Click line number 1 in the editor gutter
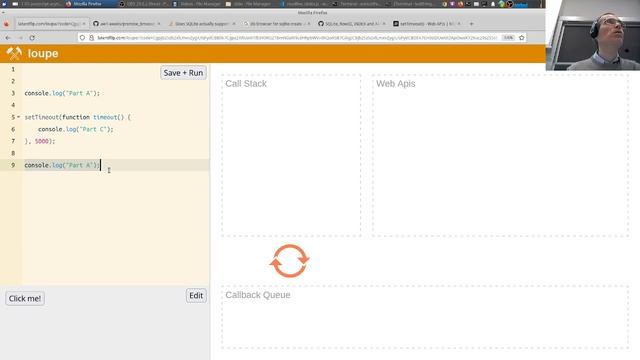The height and width of the screenshot is (360, 640). tap(13, 69)
